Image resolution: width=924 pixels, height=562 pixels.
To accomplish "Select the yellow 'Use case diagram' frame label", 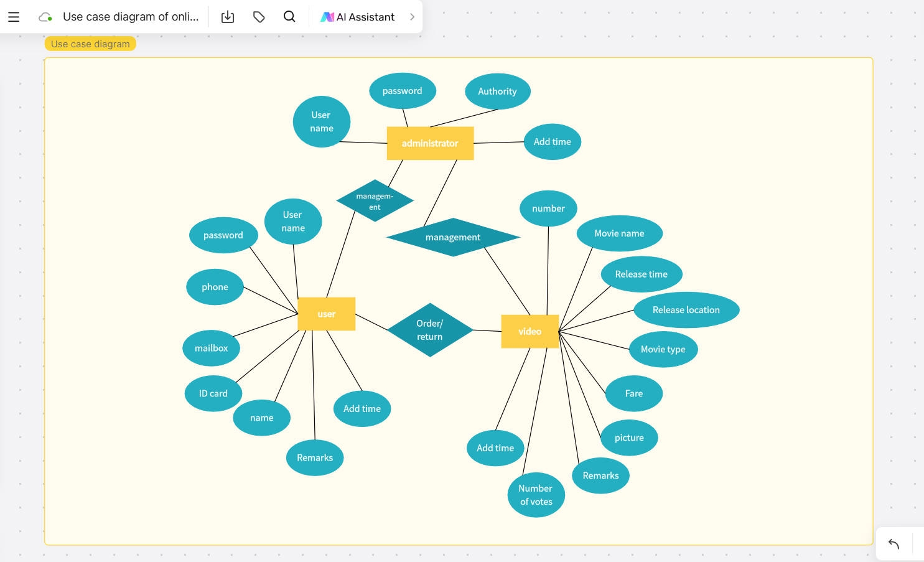I will tap(90, 44).
